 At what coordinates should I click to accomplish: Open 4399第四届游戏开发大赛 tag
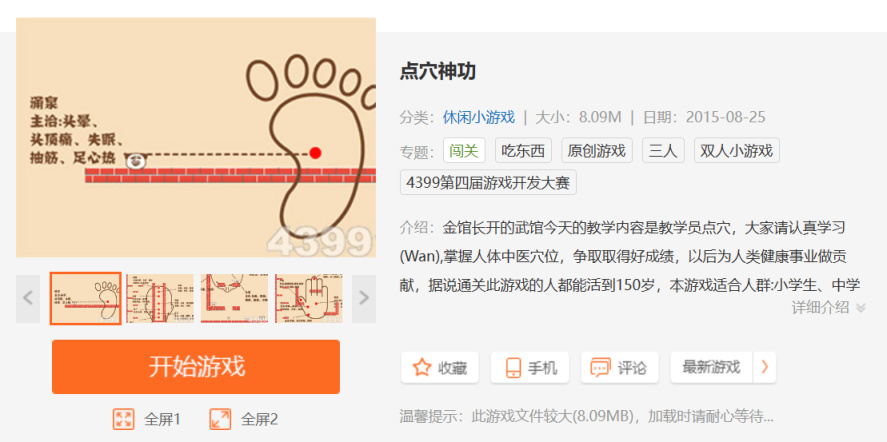[488, 182]
